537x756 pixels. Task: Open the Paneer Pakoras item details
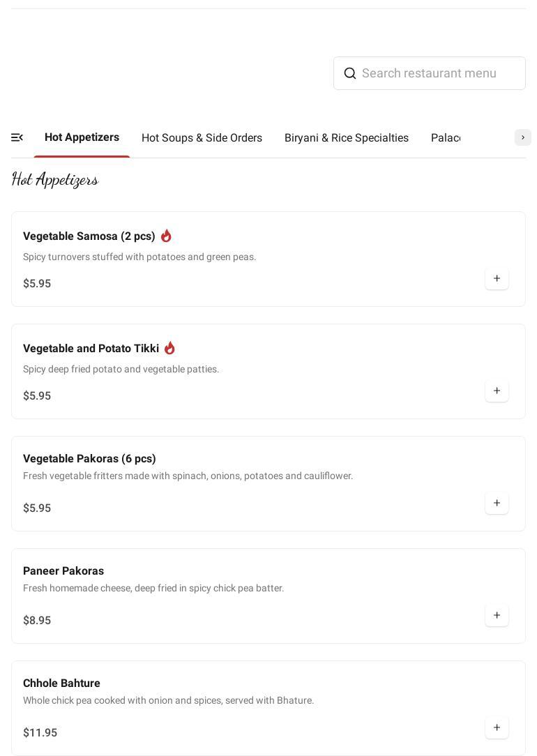pos(63,571)
